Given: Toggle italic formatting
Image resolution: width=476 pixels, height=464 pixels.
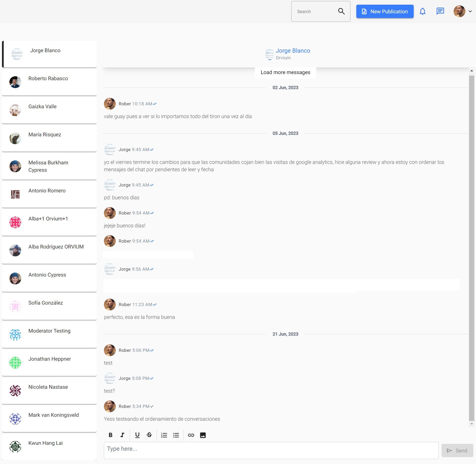Looking at the screenshot, I should [122, 435].
